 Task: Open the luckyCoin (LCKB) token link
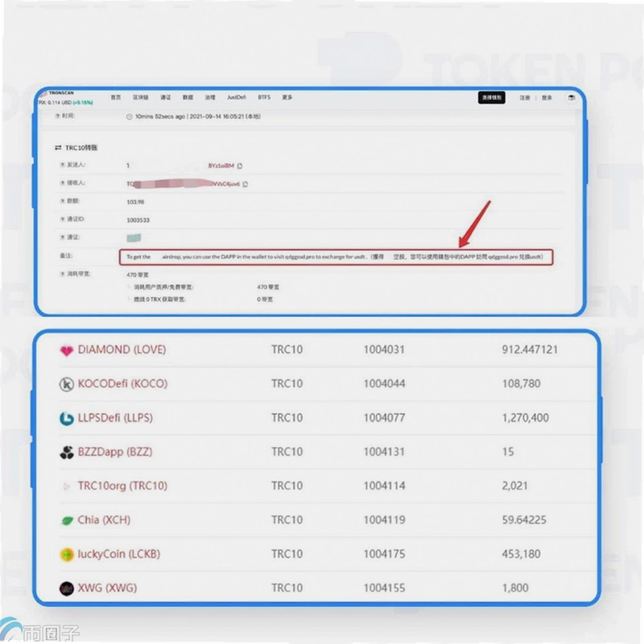pos(118,554)
